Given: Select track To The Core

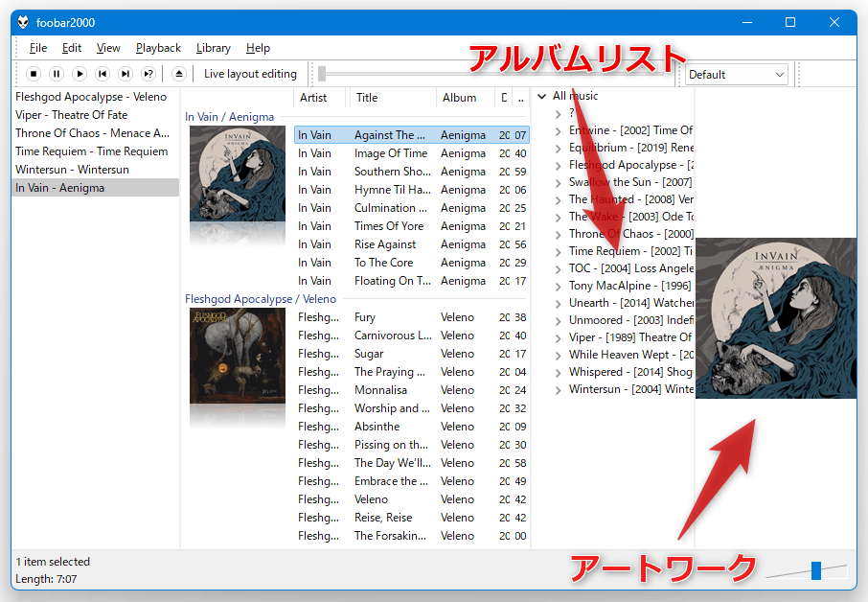Looking at the screenshot, I should [412, 263].
